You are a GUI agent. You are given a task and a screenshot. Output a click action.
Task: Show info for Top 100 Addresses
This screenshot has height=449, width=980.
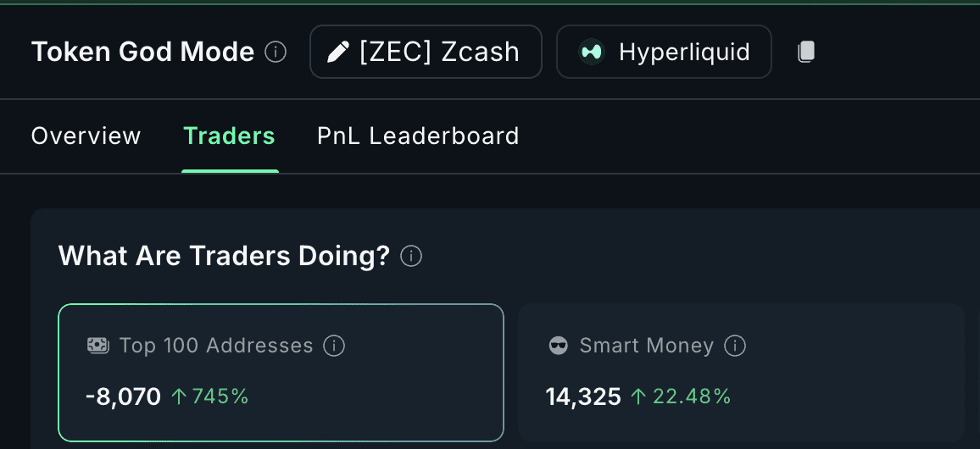coord(335,346)
